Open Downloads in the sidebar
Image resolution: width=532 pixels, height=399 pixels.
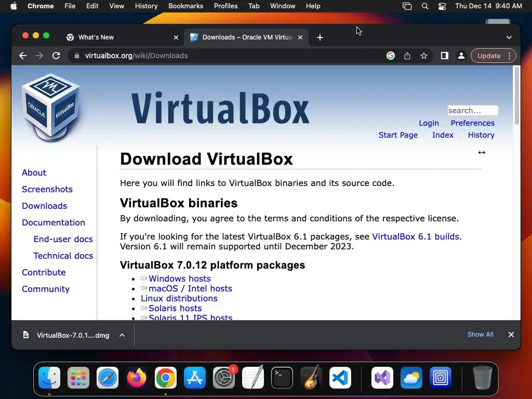tap(45, 206)
